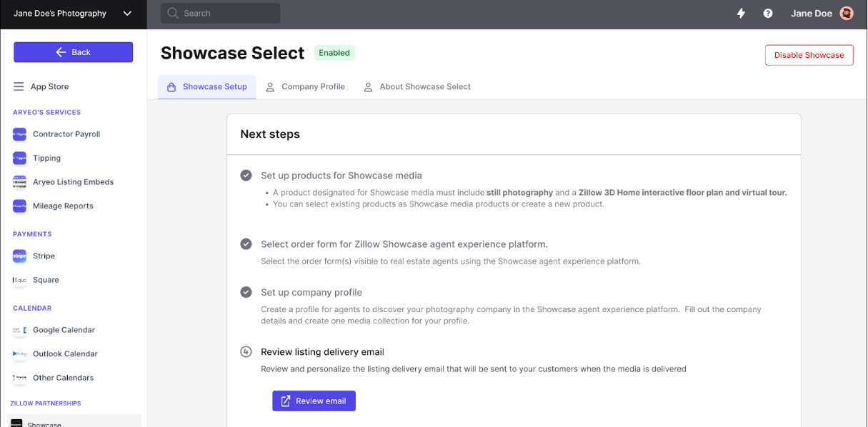Click the Next steps heading
The height and width of the screenshot is (427, 868).
pyautogui.click(x=270, y=134)
